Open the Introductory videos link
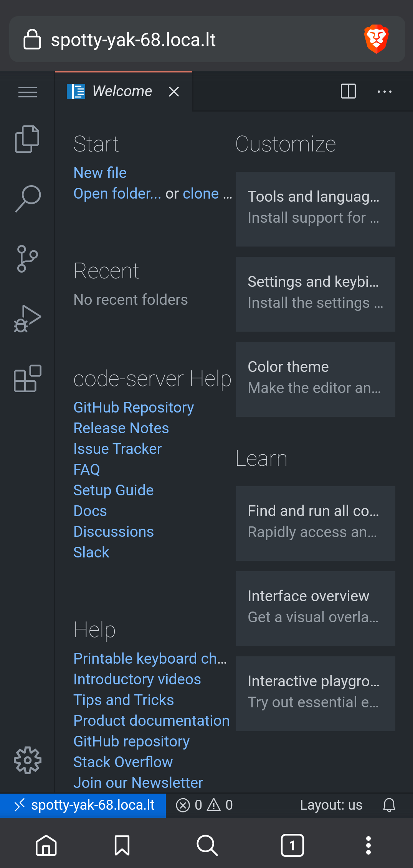Image resolution: width=413 pixels, height=868 pixels. (x=137, y=679)
